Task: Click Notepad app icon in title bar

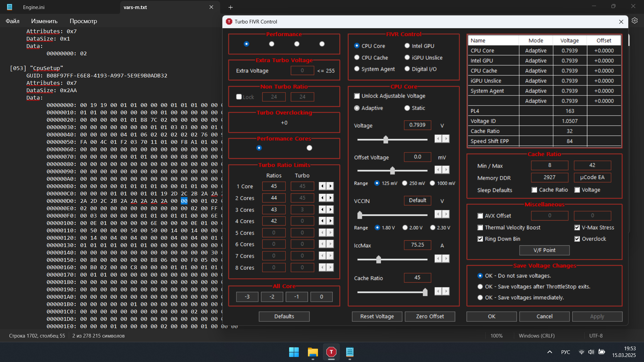Action: tap(9, 7)
